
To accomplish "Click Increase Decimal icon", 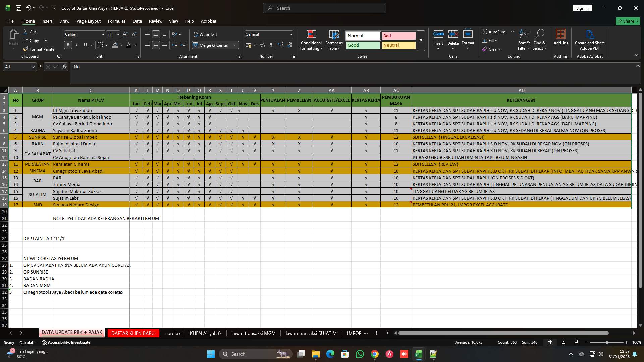I will click(x=281, y=45).
